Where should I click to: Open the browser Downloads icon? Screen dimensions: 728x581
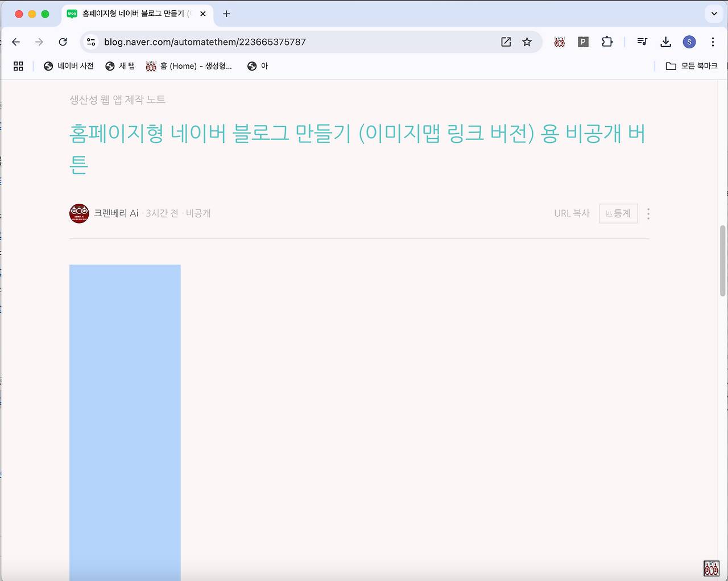pyautogui.click(x=665, y=42)
